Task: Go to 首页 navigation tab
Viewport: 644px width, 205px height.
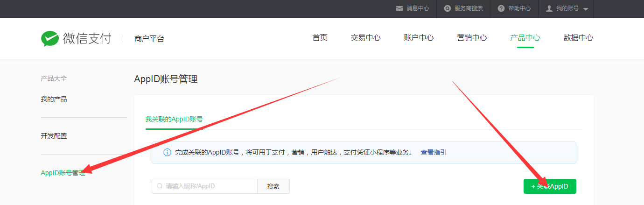Action: click(320, 38)
